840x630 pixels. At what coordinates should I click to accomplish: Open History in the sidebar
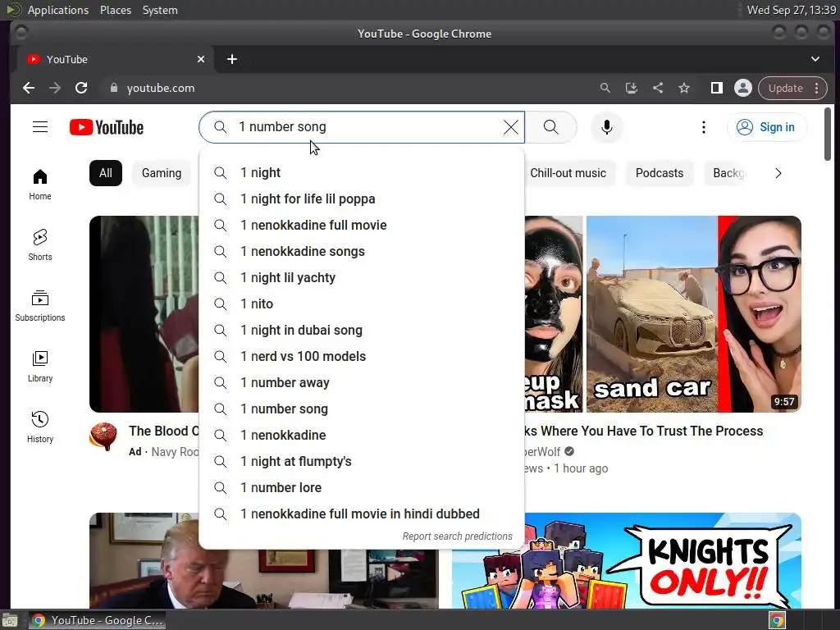point(40,427)
